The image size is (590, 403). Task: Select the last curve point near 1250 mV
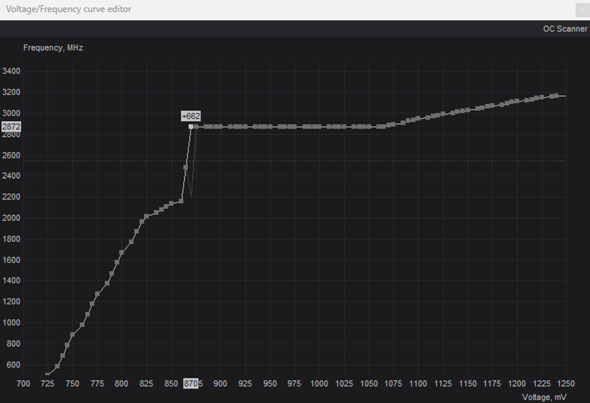pyautogui.click(x=556, y=96)
